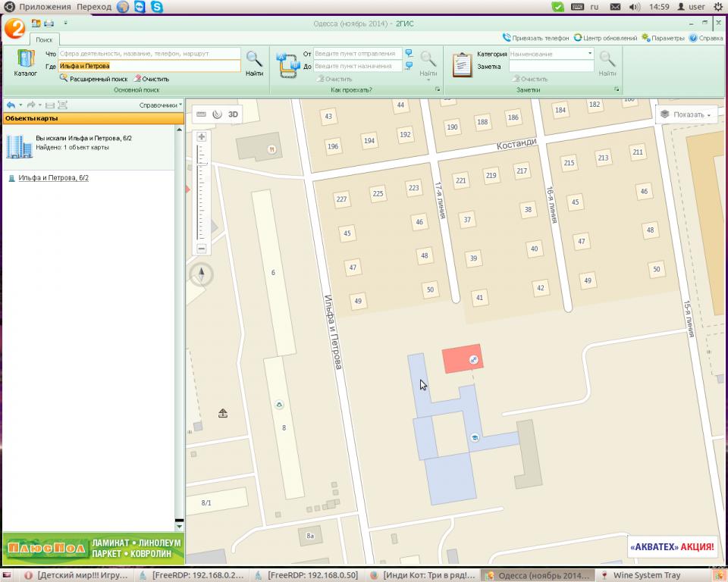Open the Категория dropdown list
The image size is (728, 582).
[x=590, y=54]
